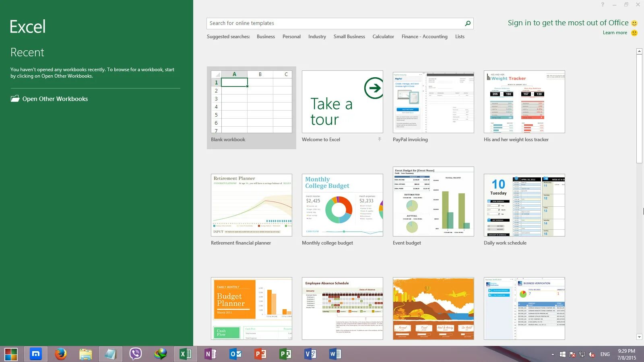Click the template list scroll down arrow
This screenshot has width=644, height=362.
pos(639,337)
